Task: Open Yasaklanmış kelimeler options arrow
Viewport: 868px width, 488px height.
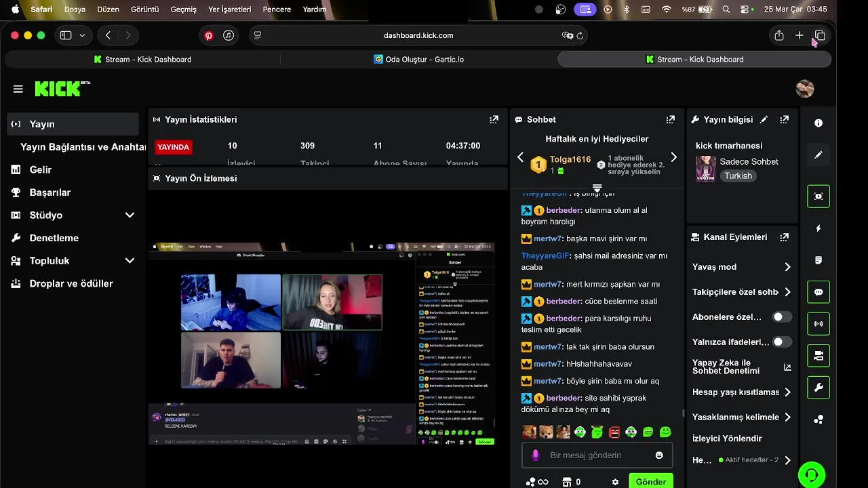Action: point(787,418)
